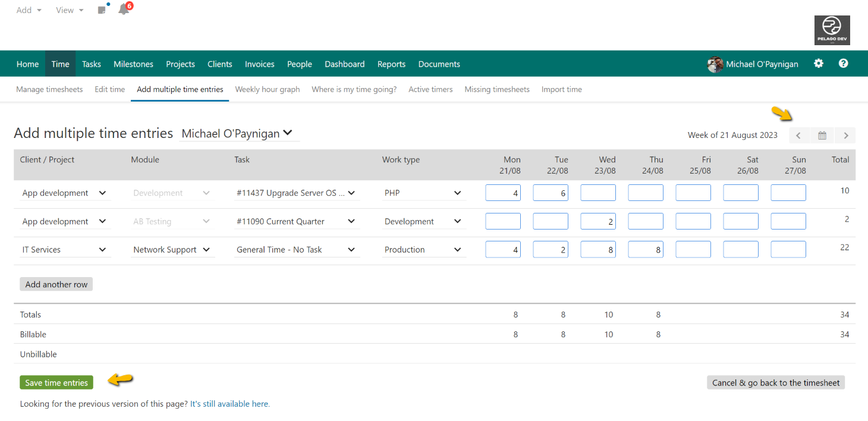Open the previous page version link
This screenshot has width=868, height=421.
(229, 403)
